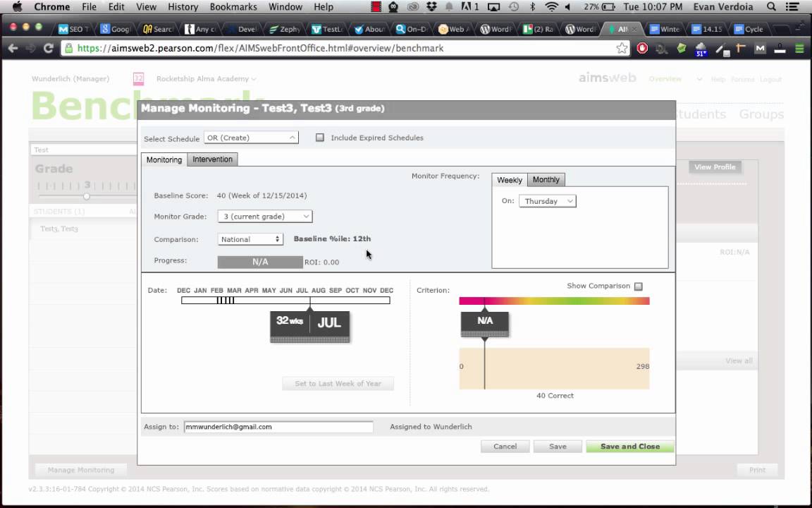
Task: Open the weather 51° extension icon
Action: (x=701, y=49)
